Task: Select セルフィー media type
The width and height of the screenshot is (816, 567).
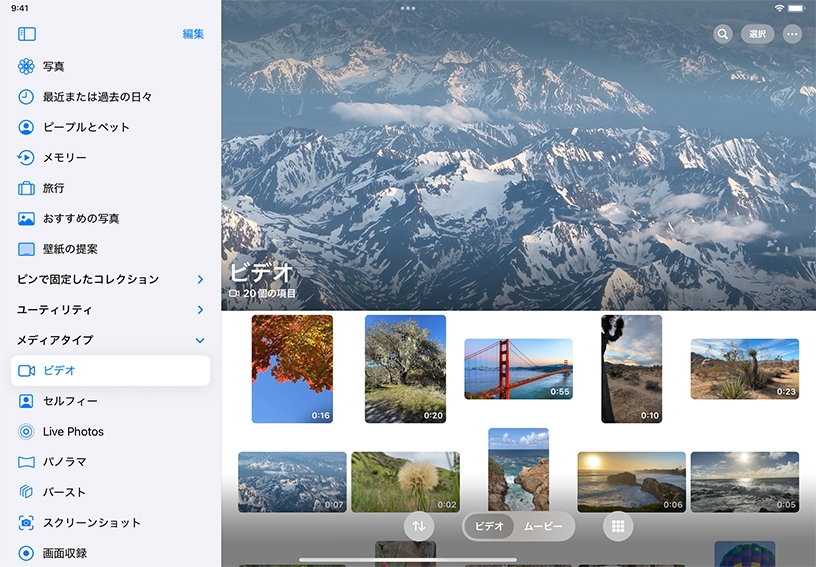Action: pyautogui.click(x=70, y=401)
